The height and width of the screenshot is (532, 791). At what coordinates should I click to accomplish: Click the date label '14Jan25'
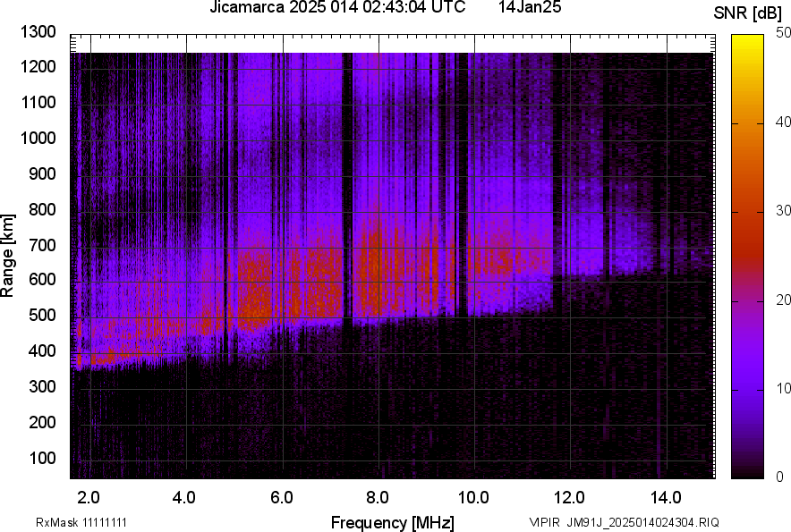click(x=530, y=7)
